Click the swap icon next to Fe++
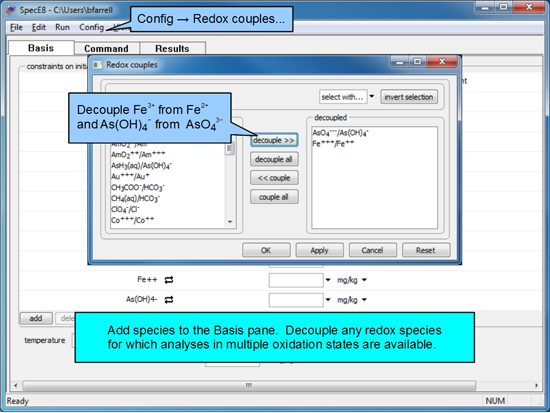550x413 pixels. 169,280
